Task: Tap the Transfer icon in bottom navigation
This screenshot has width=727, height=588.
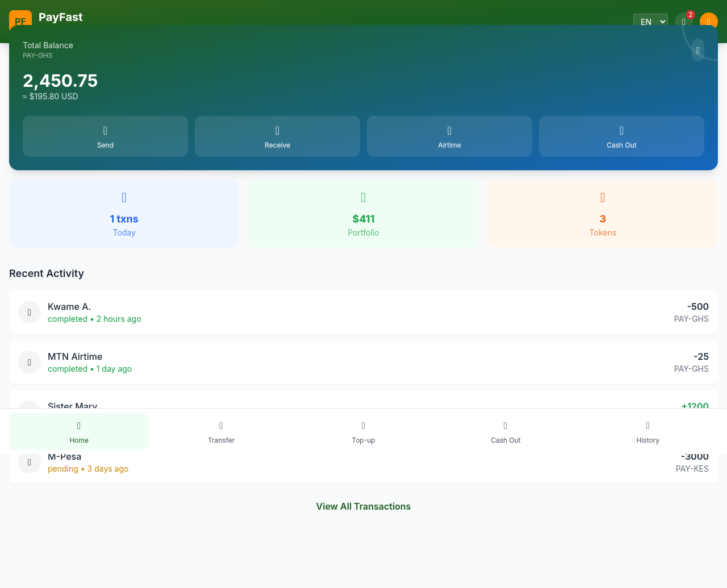Action: coord(221,426)
